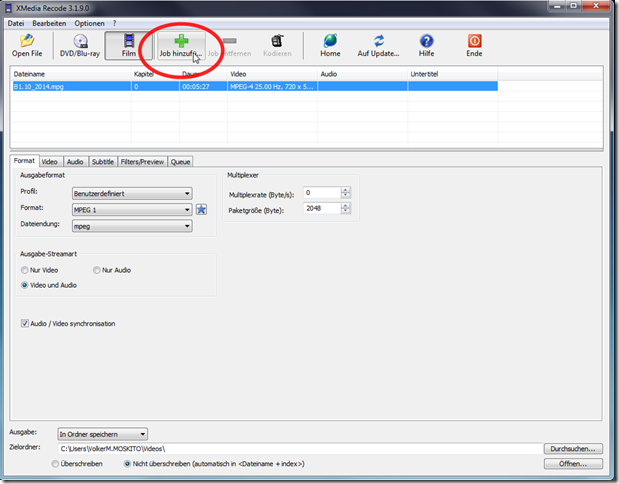Screen dimensions: 619x484
Task: Expand the Ausgabe dropdown
Action: (x=101, y=434)
